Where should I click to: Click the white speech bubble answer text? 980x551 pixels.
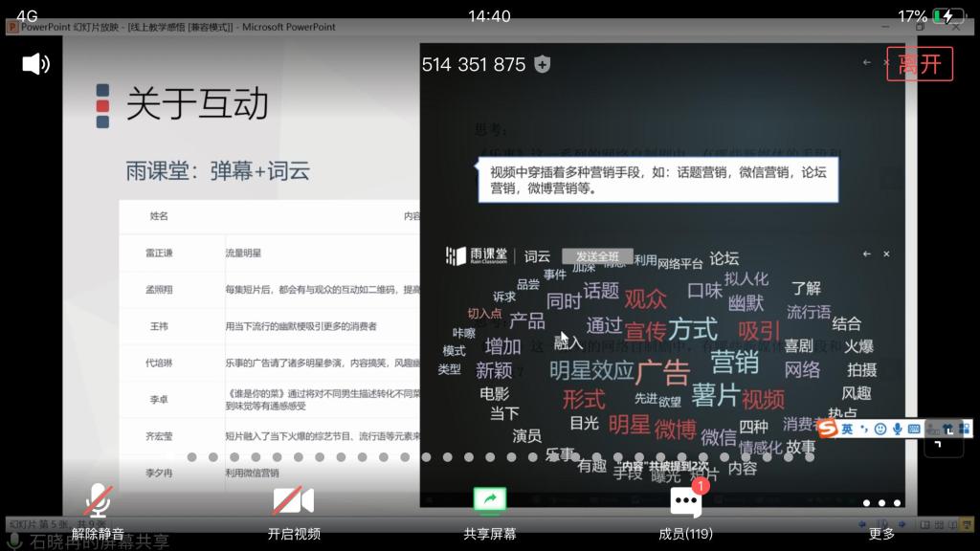[x=658, y=180]
